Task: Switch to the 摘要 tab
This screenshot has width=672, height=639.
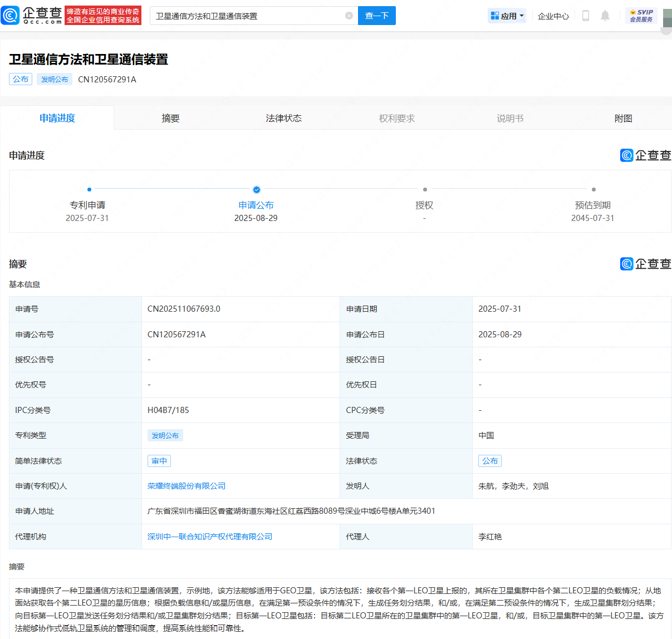Action: coord(170,118)
